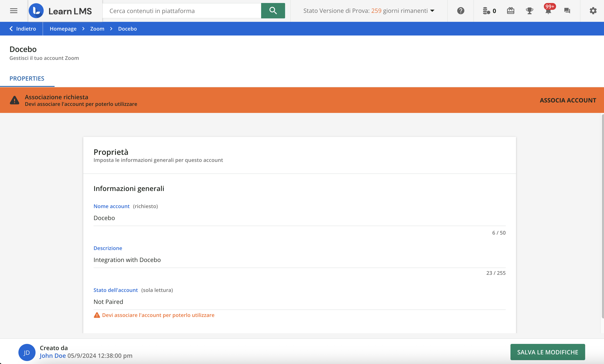Go back using Indietro
The width and height of the screenshot is (604, 364).
(x=22, y=29)
